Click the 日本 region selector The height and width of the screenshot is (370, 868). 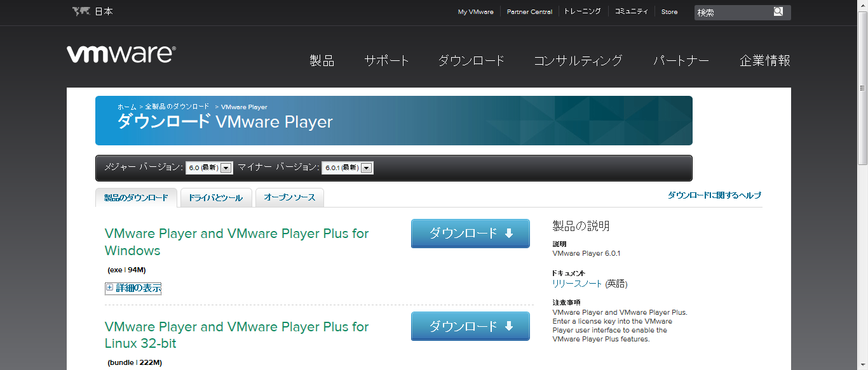click(104, 11)
